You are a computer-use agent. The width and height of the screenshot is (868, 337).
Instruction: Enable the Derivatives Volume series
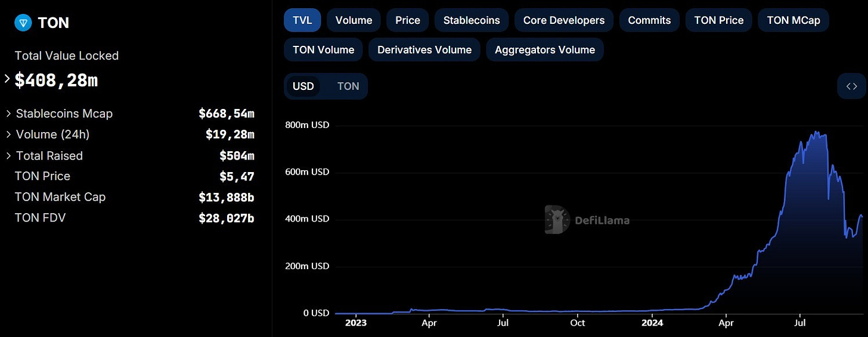tap(424, 50)
